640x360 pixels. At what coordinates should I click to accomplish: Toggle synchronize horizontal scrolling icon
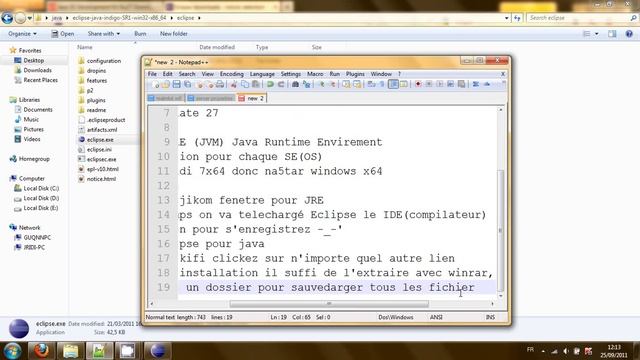click(x=357, y=84)
